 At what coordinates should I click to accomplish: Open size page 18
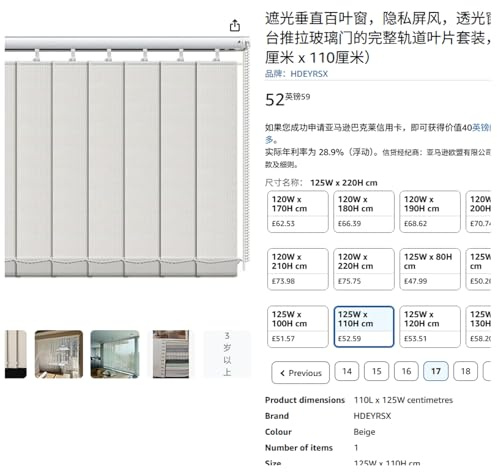465,371
